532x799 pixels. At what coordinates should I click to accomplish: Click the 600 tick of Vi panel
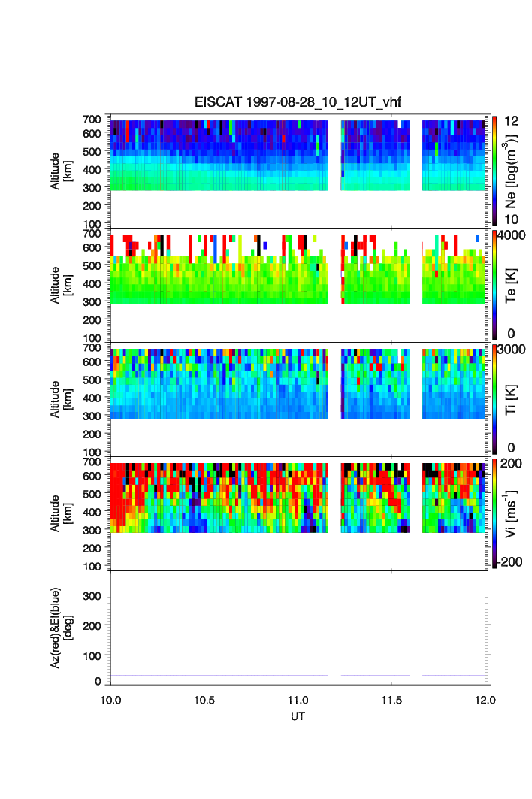click(92, 476)
